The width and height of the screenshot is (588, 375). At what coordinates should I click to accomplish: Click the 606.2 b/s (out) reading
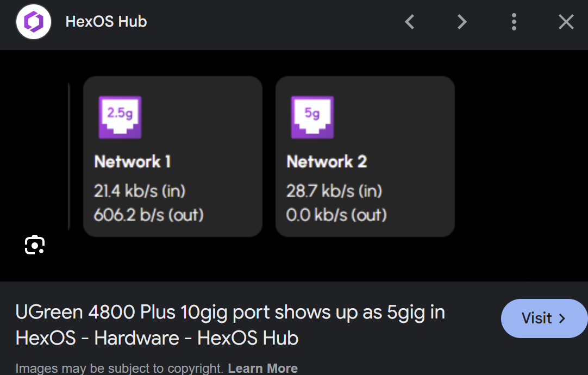[x=148, y=215]
